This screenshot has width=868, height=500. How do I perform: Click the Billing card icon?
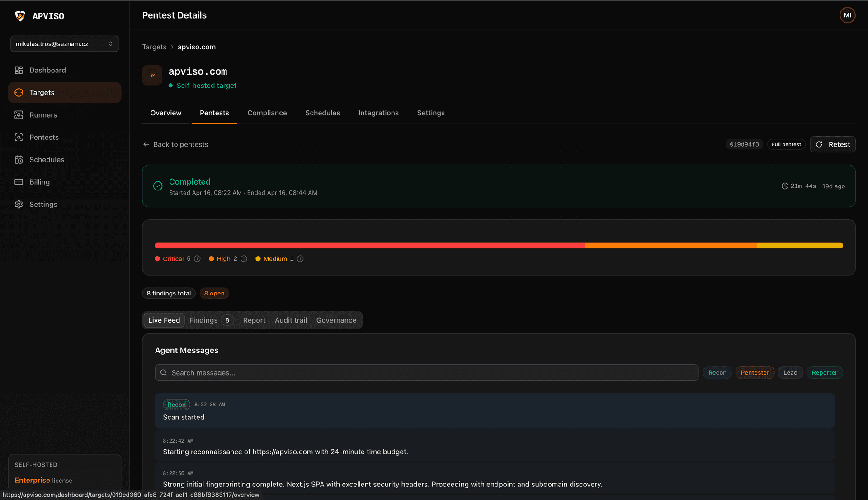[x=19, y=182]
